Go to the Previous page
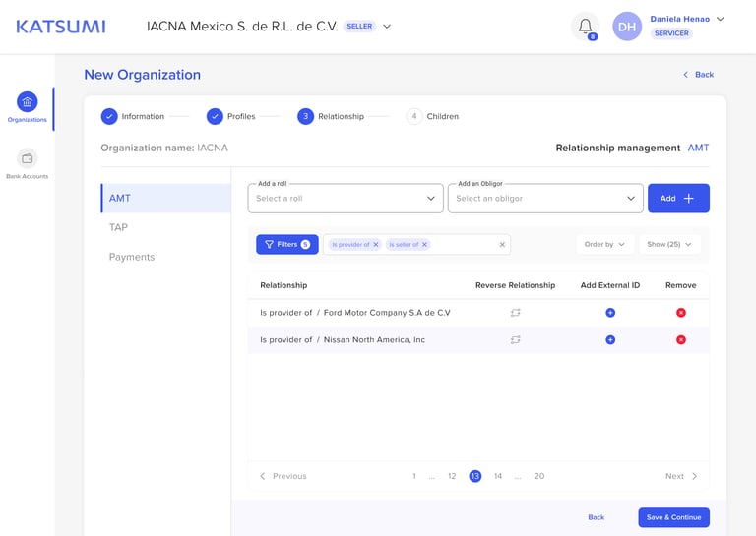The height and width of the screenshot is (536, 756). pos(283,476)
